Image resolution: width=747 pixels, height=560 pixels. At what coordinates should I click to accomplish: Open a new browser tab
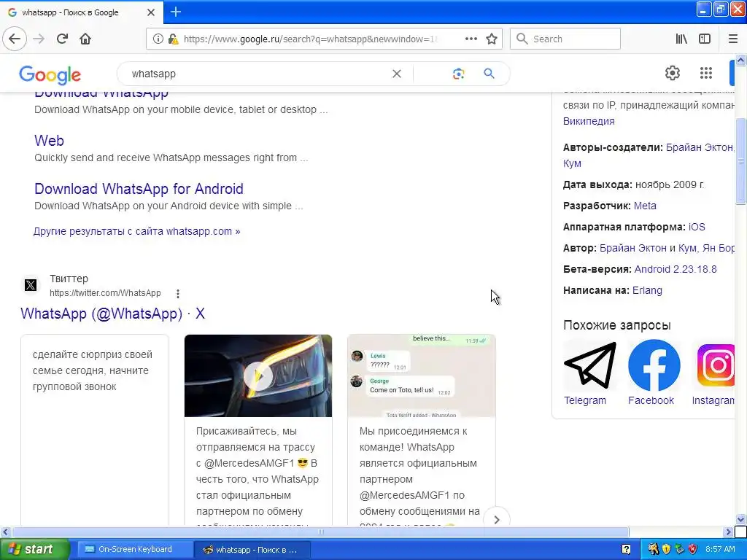click(x=176, y=12)
